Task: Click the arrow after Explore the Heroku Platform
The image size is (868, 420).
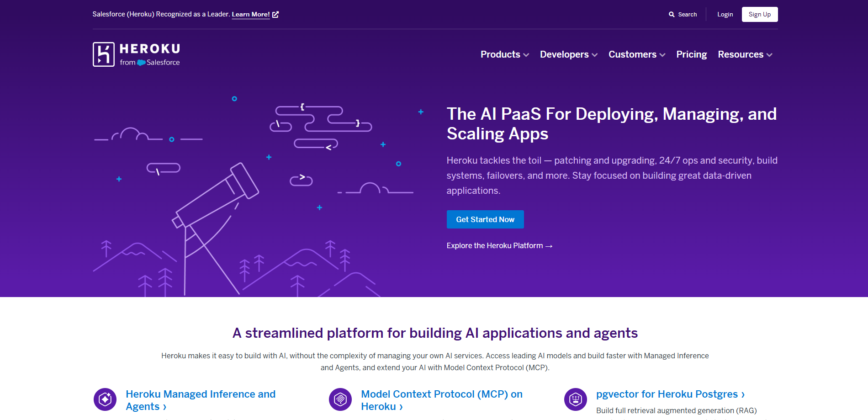Action: 548,246
